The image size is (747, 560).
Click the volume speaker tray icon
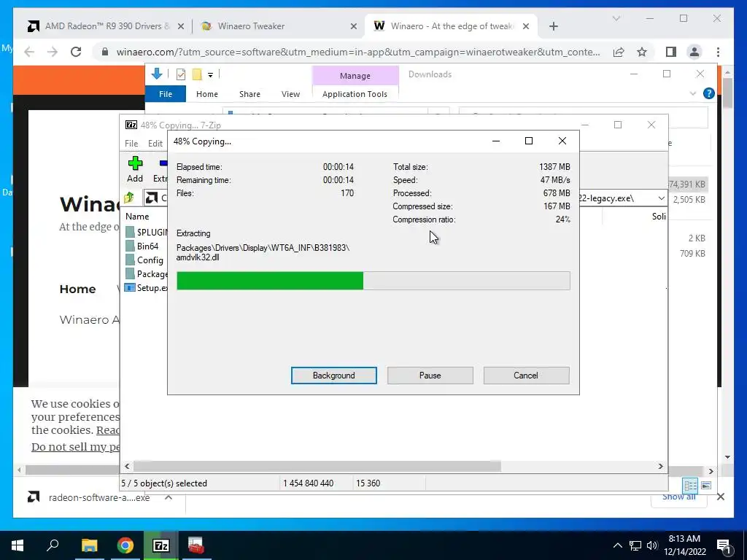click(651, 545)
